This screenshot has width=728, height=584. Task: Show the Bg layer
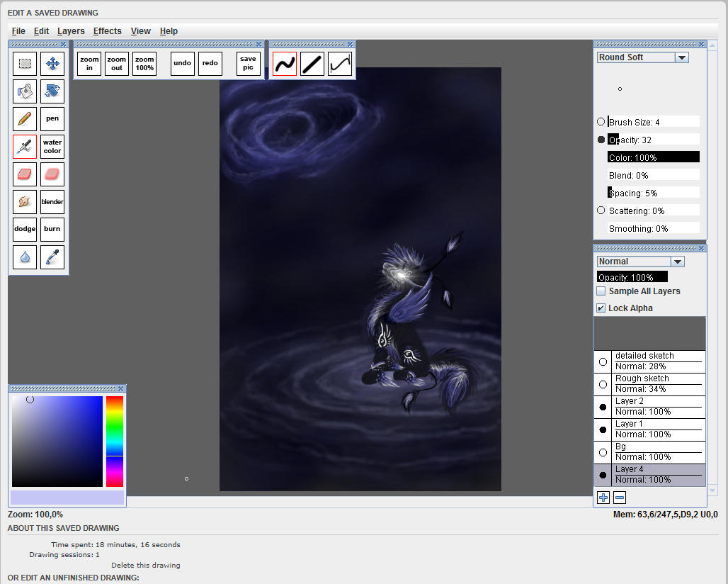pyautogui.click(x=603, y=452)
